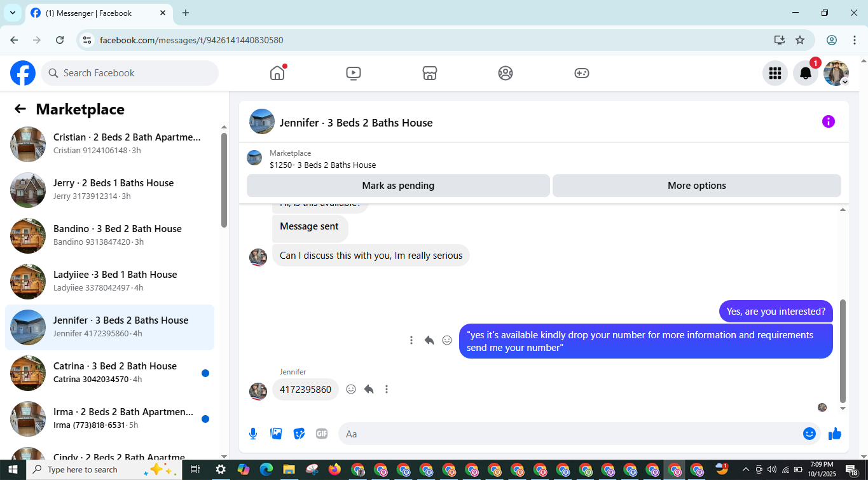The width and height of the screenshot is (868, 480).
Task: Open Firefox from the taskbar
Action: 334,470
